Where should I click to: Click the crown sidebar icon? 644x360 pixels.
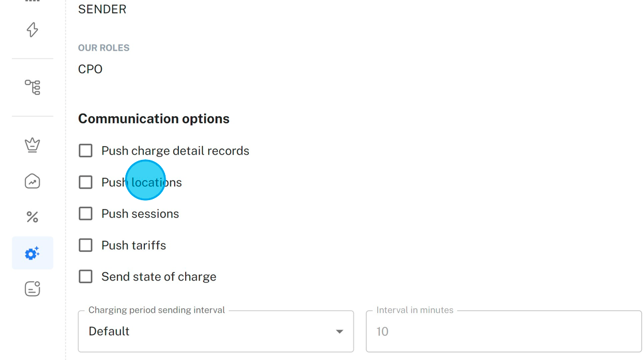coord(32,145)
